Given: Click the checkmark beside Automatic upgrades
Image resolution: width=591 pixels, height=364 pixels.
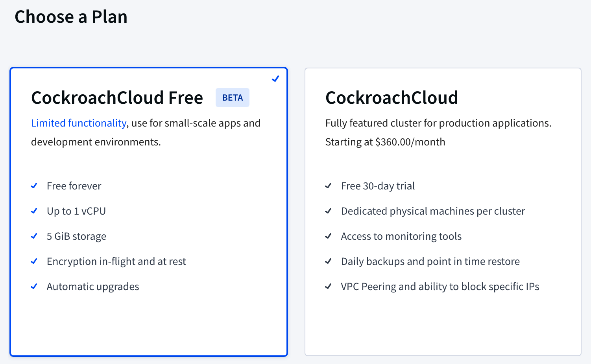Looking at the screenshot, I should coord(34,286).
